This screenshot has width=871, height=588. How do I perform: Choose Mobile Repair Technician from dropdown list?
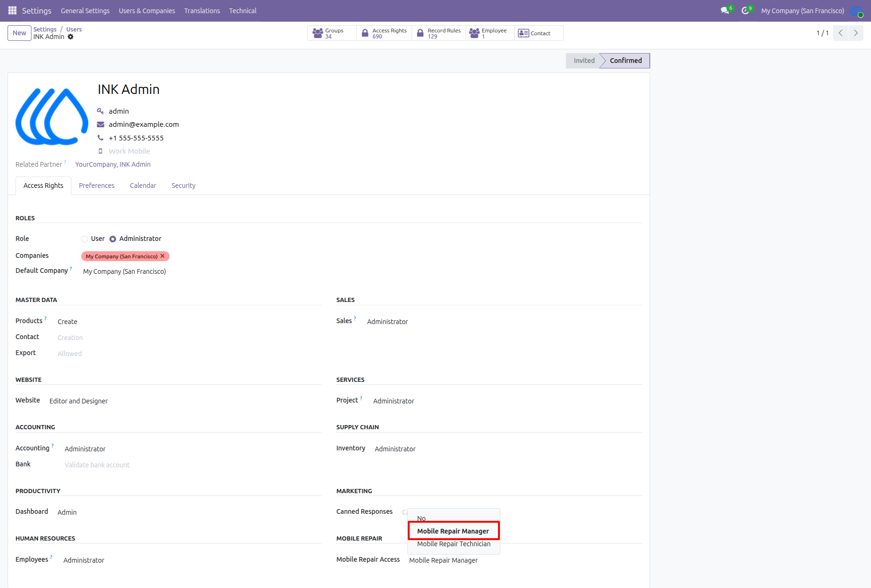point(453,544)
